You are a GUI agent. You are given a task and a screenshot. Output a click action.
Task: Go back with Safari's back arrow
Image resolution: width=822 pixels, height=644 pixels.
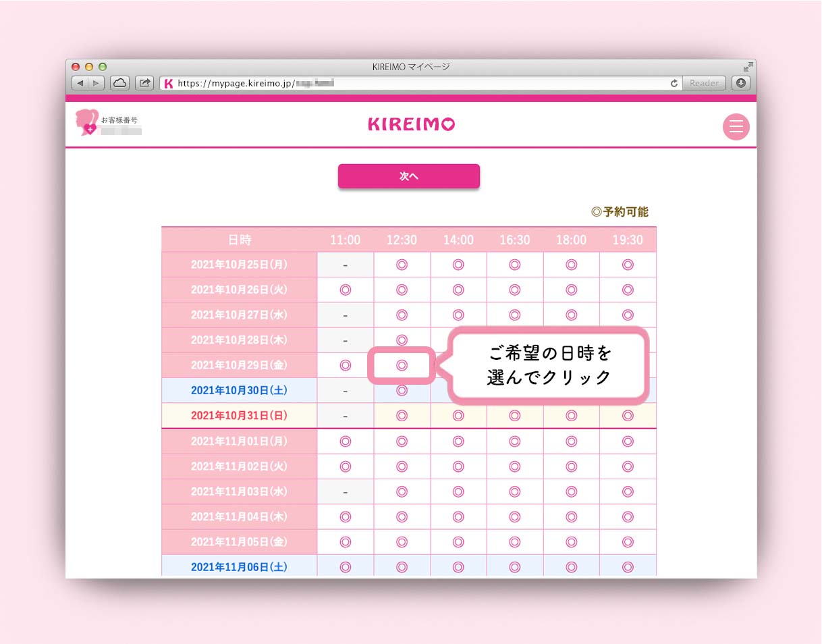80,83
